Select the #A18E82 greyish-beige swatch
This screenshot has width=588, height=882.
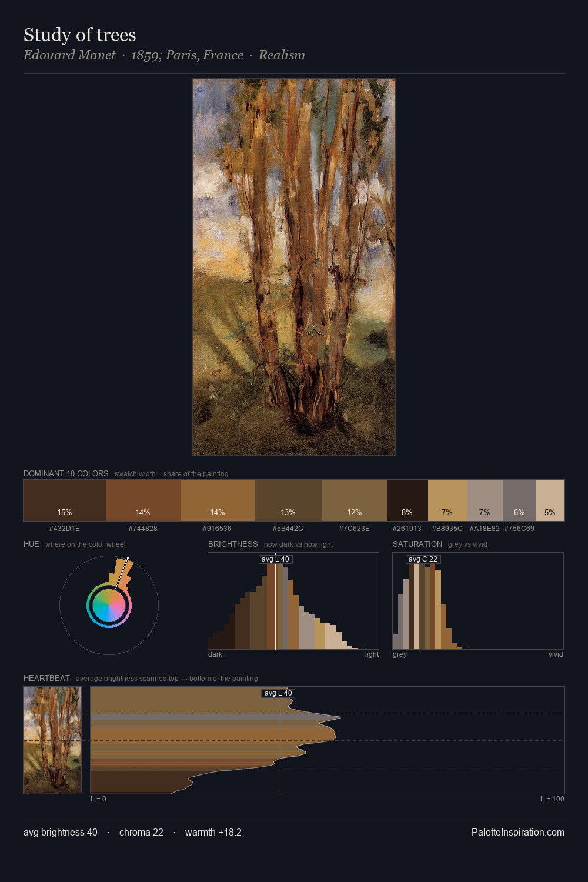(x=485, y=500)
